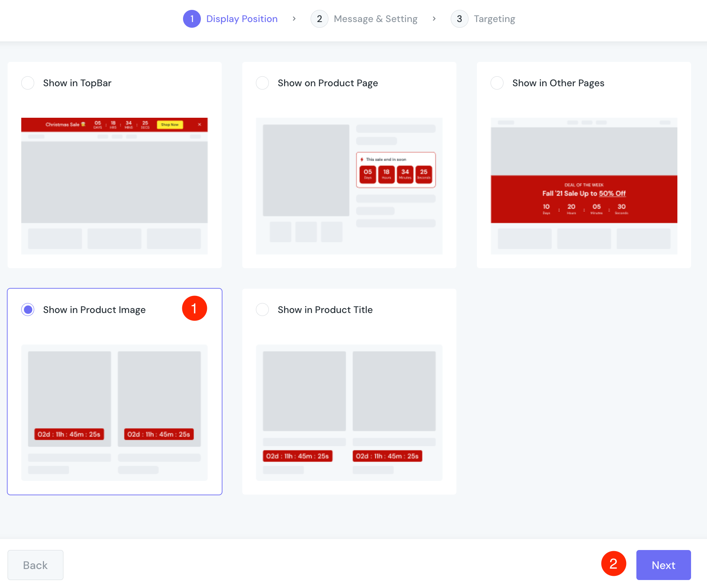Click the Back button
The width and height of the screenshot is (707, 588).
tap(35, 565)
